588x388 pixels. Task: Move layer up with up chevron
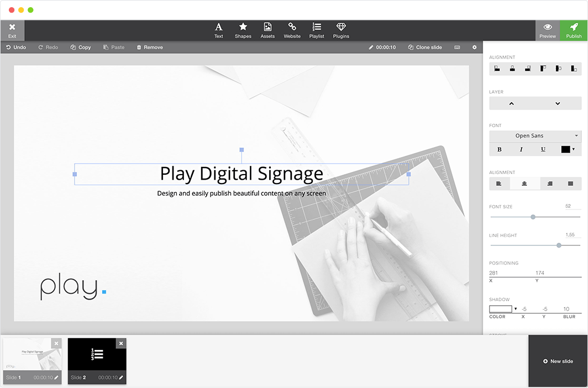[512, 103]
